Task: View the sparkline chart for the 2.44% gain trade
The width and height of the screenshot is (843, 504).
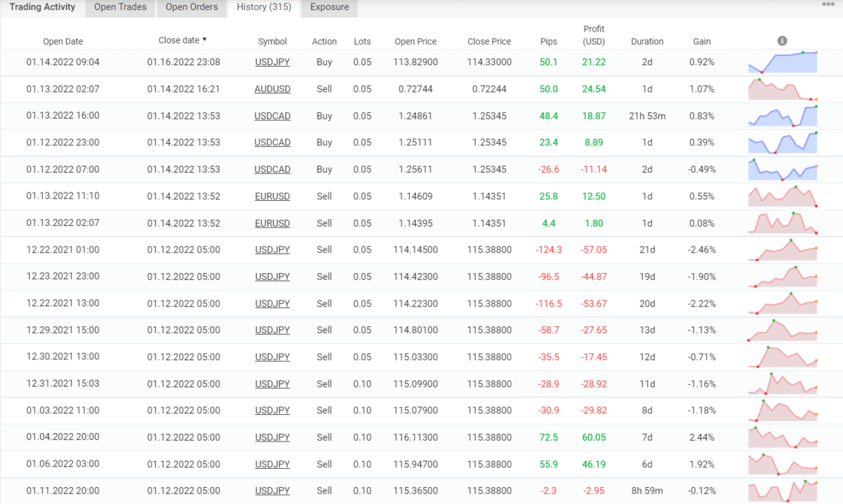Action: pos(783,437)
